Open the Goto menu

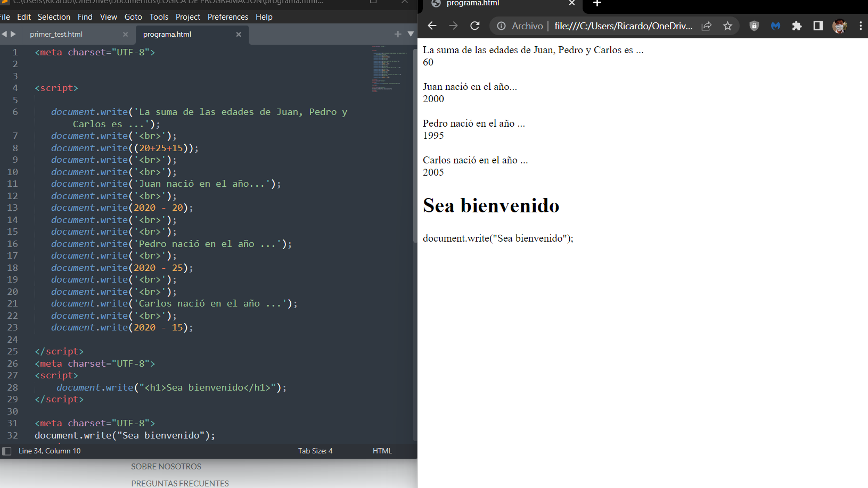[133, 17]
